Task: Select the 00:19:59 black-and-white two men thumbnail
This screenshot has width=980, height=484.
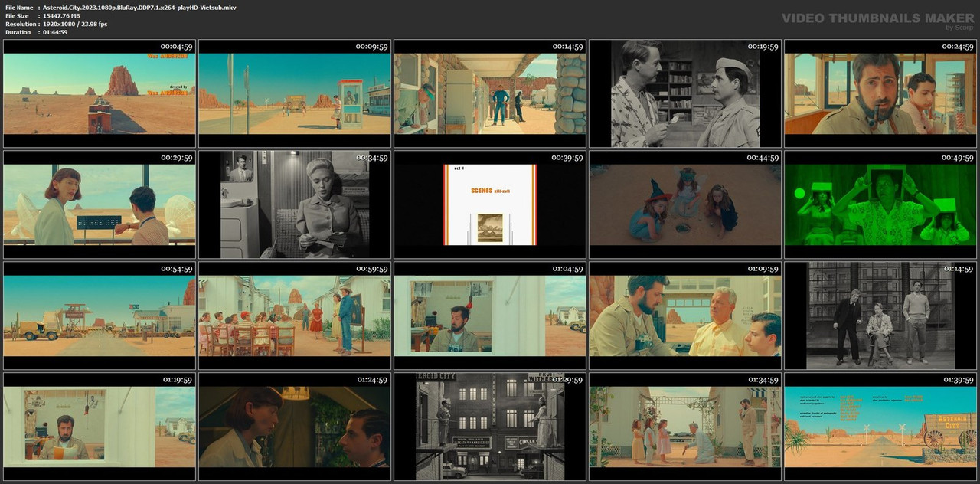Action: coord(685,93)
